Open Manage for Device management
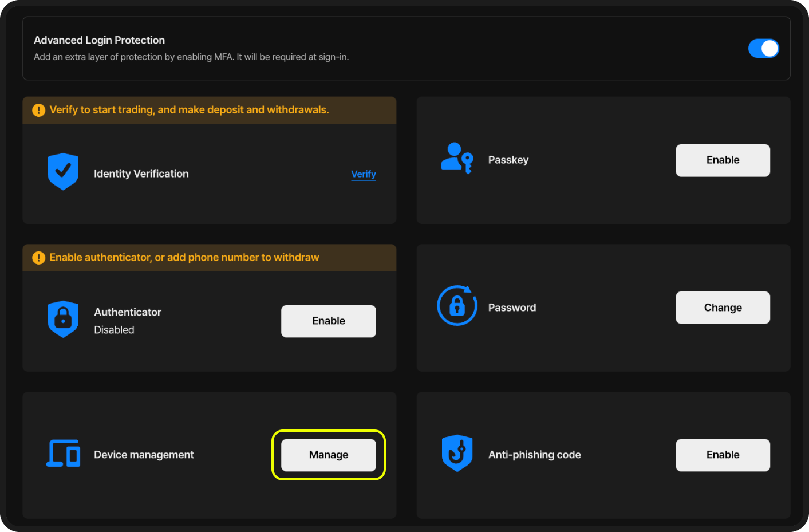The width and height of the screenshot is (809, 532). coord(329,455)
